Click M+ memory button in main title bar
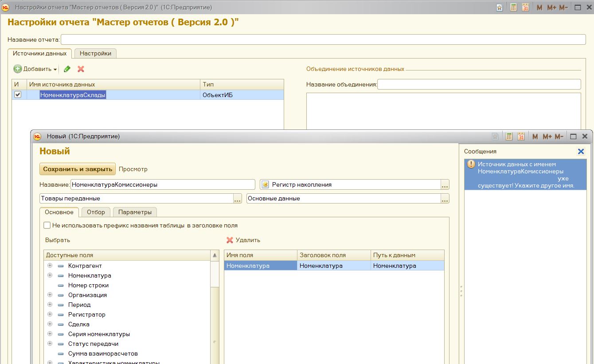The height and width of the screenshot is (364, 594). tap(551, 7)
